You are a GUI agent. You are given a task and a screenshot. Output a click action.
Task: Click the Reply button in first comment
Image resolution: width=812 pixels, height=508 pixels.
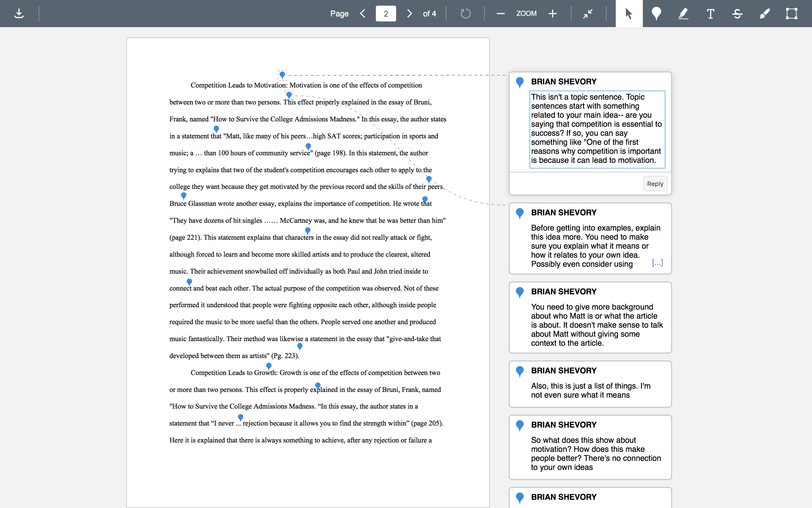point(655,183)
